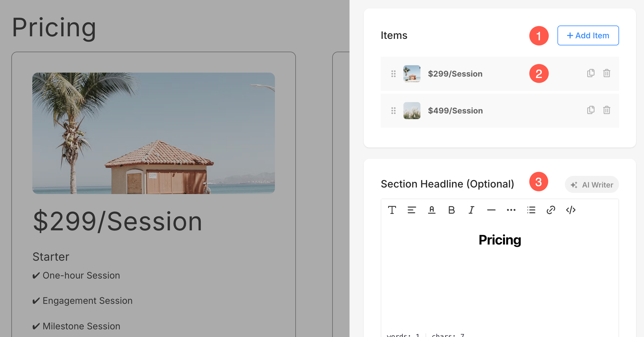The width and height of the screenshot is (644, 337).
Task: Duplicate the $299/Session item
Action: (x=591, y=73)
